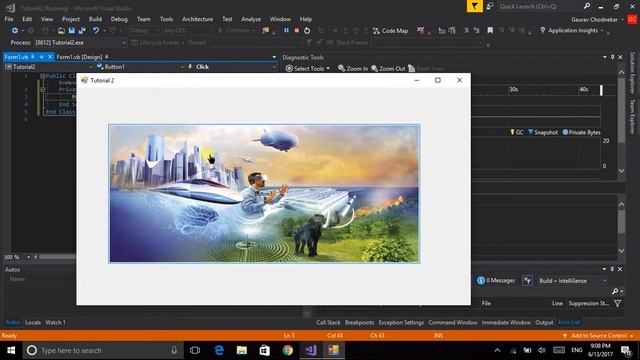The width and height of the screenshot is (640, 360).
Task: Open Google Chrome from the taskbar
Action: coord(288,350)
